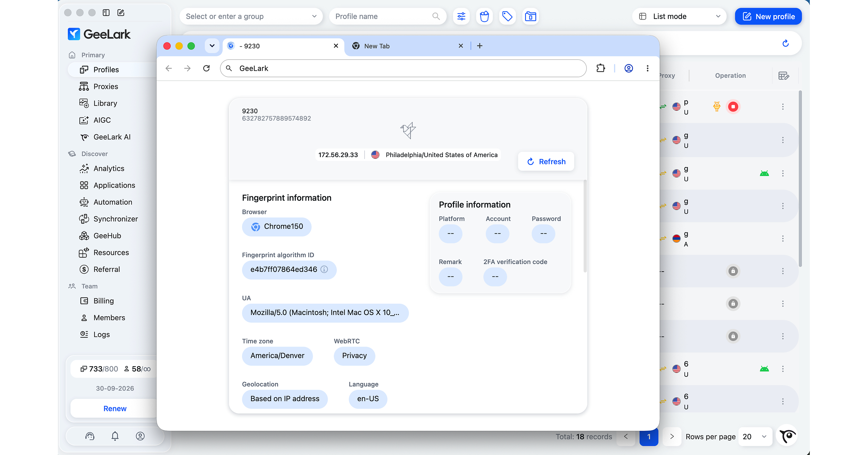This screenshot has width=868, height=455.
Task: Toggle GeeLark sidebar panel icon
Action: coord(106,13)
